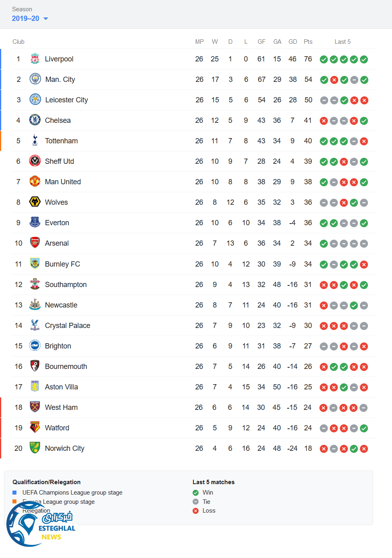Screen dimensions: 392x558
Task: Open the 2019–20 season dropdown
Action: pos(26,18)
